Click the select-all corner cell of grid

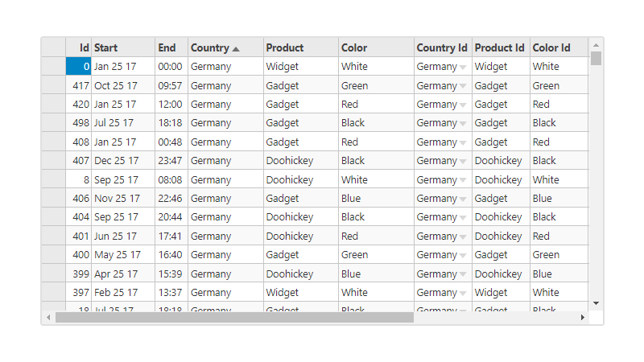[53, 47]
